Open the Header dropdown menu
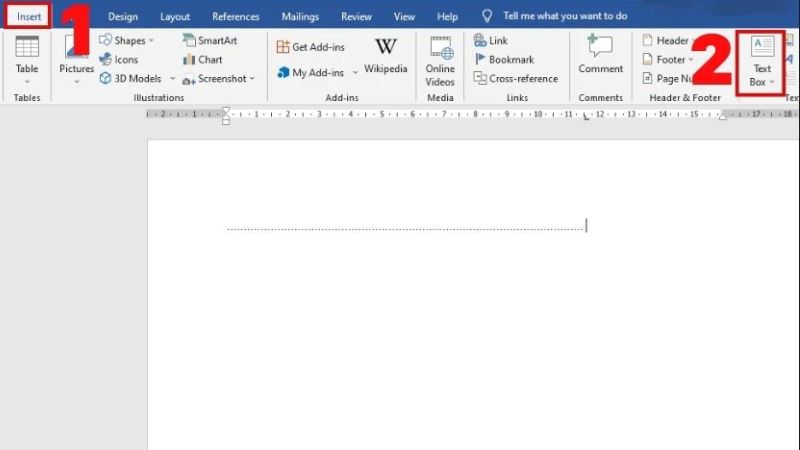This screenshot has height=450, width=800. click(670, 40)
